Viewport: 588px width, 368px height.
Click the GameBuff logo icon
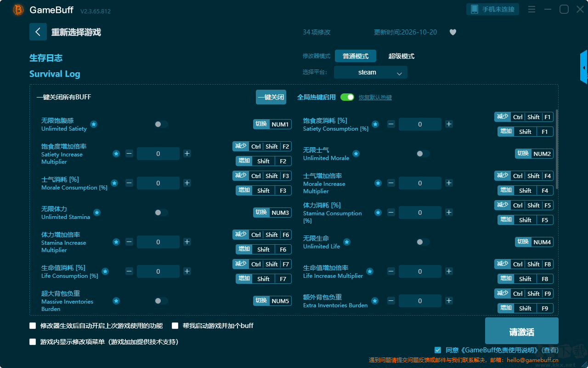point(18,10)
